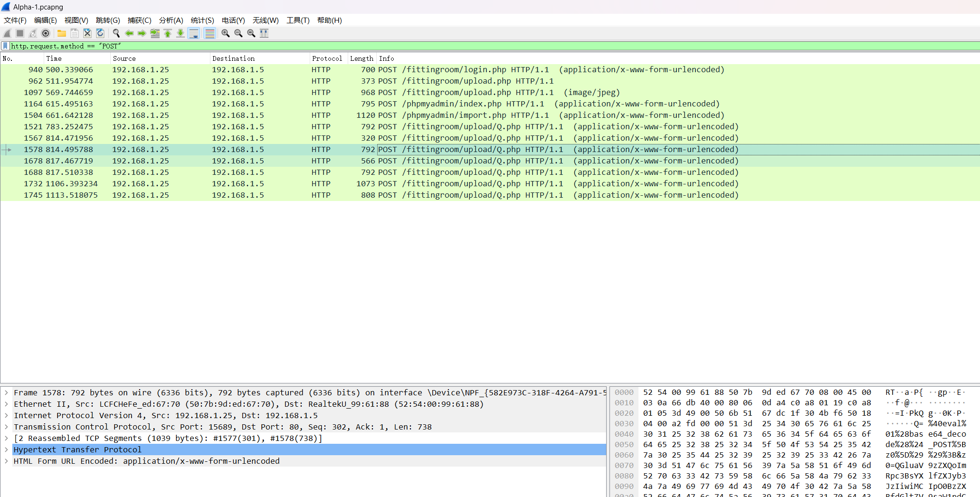Select packet 1097 image/jpeg upload
980x497 pixels.
point(490,92)
